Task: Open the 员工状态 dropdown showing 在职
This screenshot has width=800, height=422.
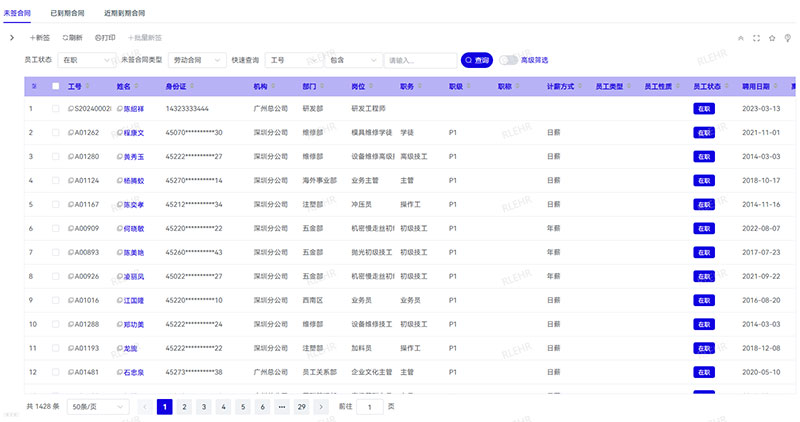Action: tap(87, 60)
